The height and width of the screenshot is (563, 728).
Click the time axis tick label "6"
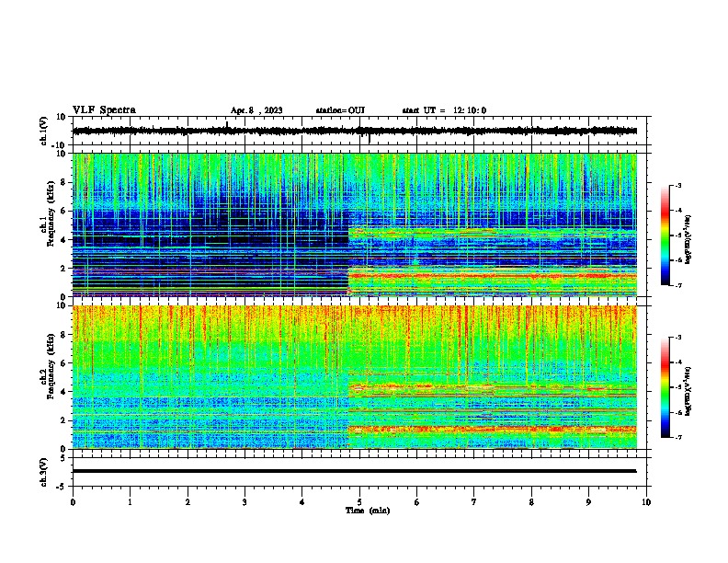click(417, 502)
